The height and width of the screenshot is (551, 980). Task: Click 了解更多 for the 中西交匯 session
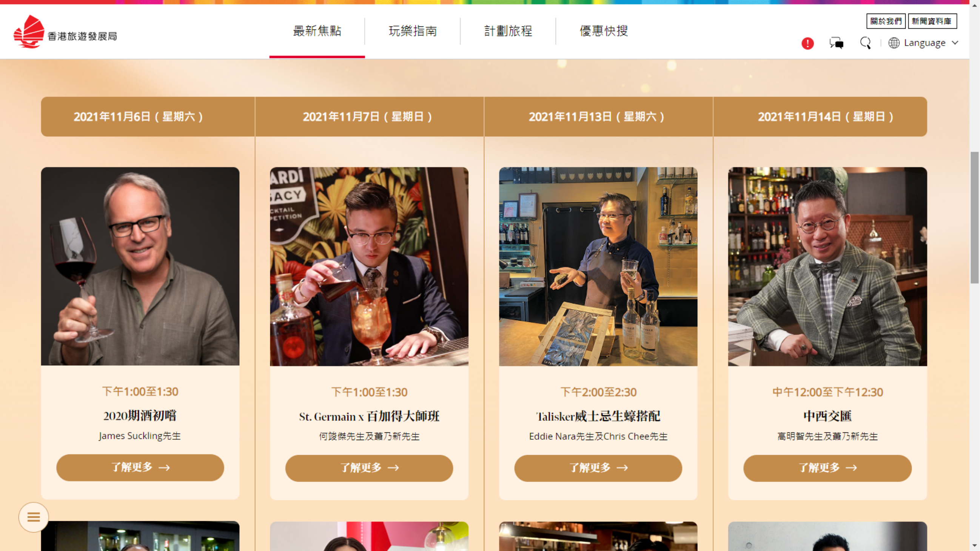point(827,468)
